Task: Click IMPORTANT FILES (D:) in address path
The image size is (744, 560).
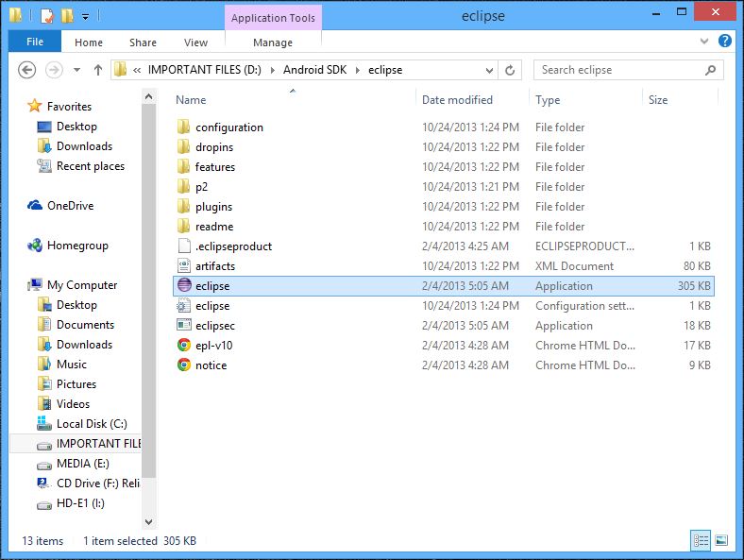Action: pyautogui.click(x=205, y=70)
